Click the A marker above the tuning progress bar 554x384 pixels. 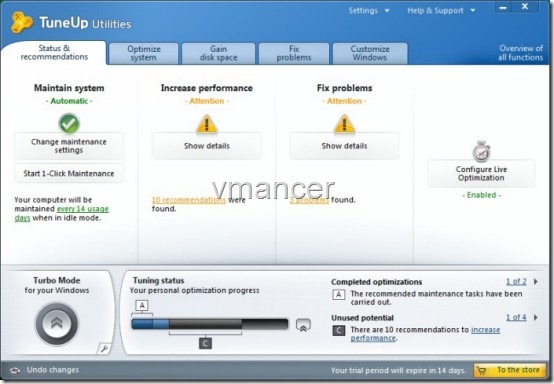click(142, 305)
